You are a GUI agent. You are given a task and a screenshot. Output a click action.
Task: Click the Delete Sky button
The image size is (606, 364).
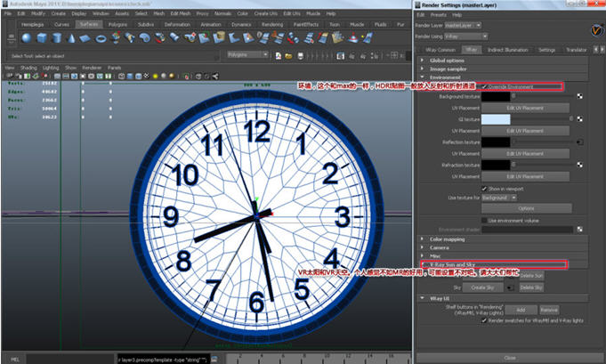[531, 287]
